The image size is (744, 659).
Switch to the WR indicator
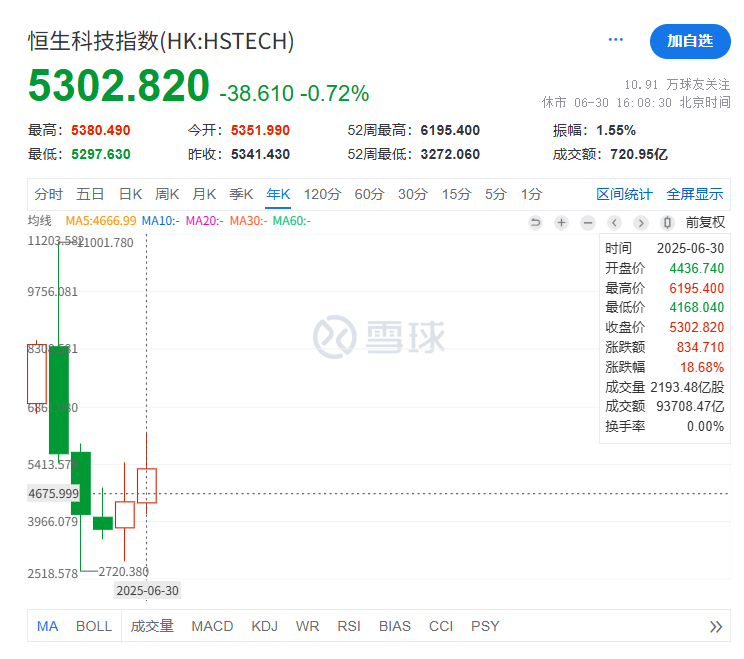click(307, 626)
